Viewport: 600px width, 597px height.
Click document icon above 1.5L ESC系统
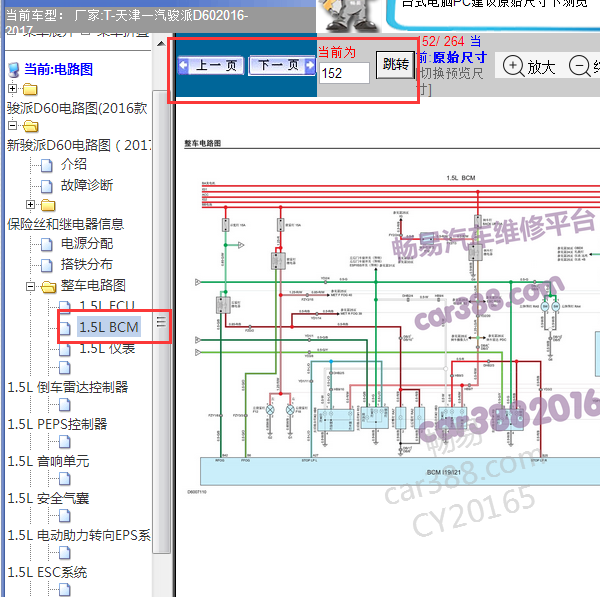[x=65, y=553]
